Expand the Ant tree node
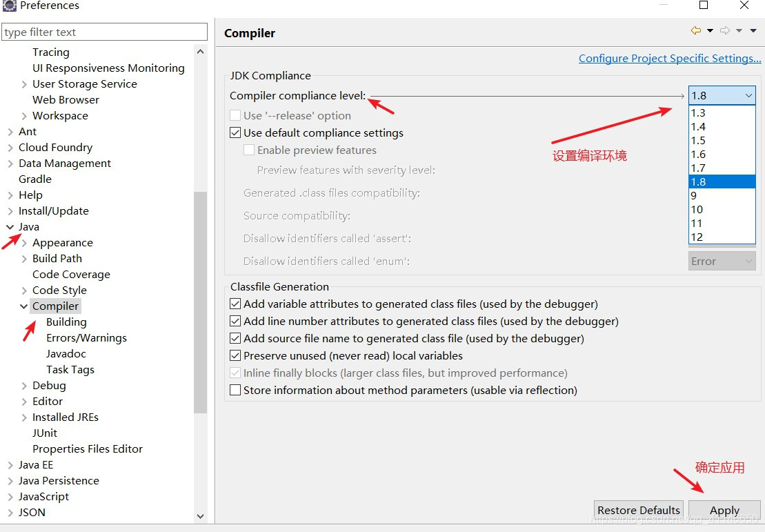The image size is (765, 532). pos(10,132)
